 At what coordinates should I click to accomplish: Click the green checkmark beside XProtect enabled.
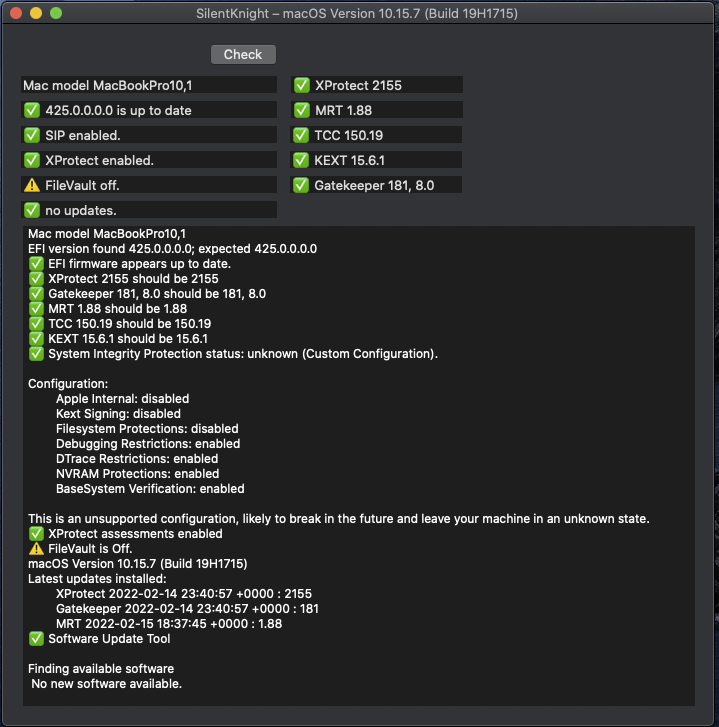32,160
